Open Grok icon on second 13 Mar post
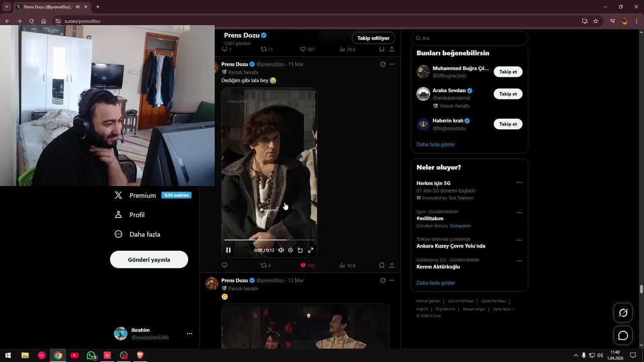644x362 pixels. pos(383,281)
